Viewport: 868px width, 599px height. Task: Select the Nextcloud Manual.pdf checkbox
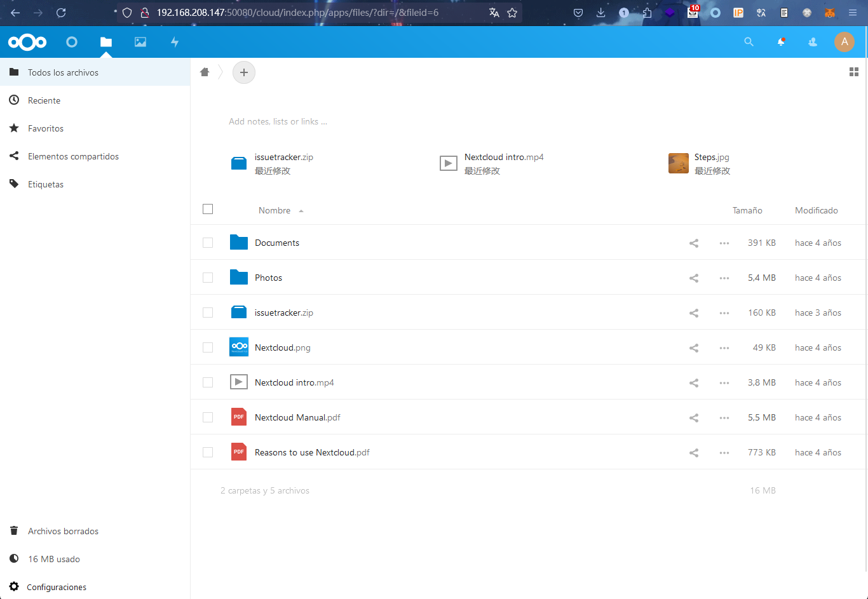(x=208, y=417)
